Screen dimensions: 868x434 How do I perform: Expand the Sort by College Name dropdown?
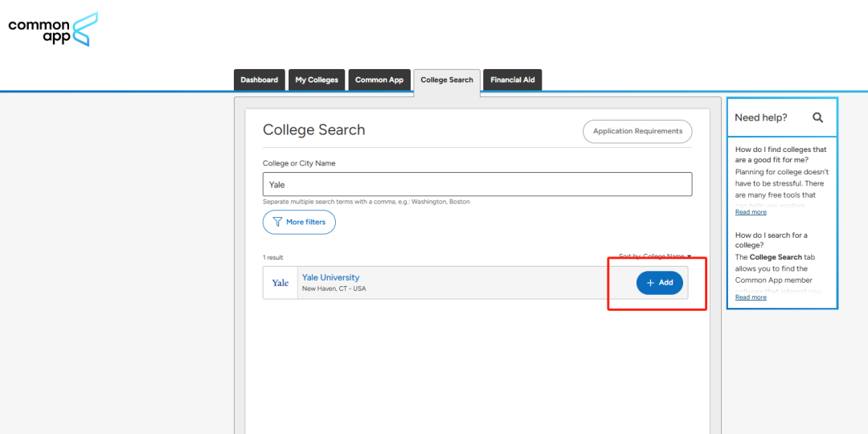pos(654,256)
